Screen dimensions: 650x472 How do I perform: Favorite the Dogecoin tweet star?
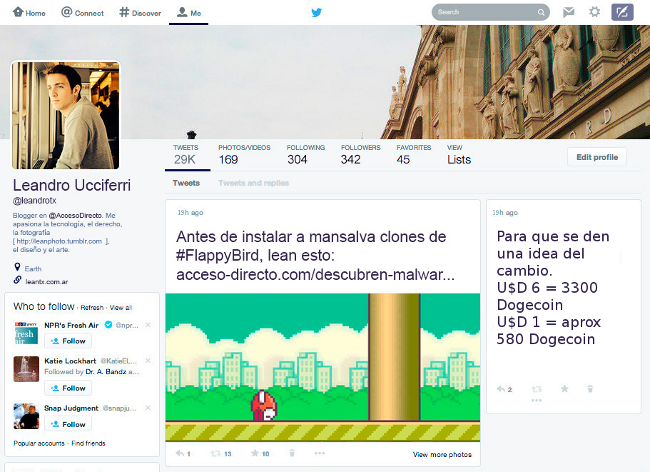pyautogui.click(x=565, y=389)
